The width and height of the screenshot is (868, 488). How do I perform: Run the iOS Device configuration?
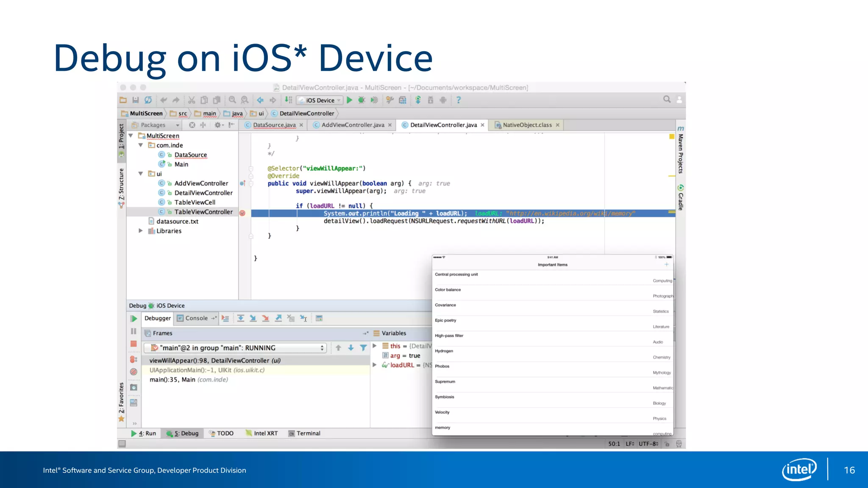point(349,100)
